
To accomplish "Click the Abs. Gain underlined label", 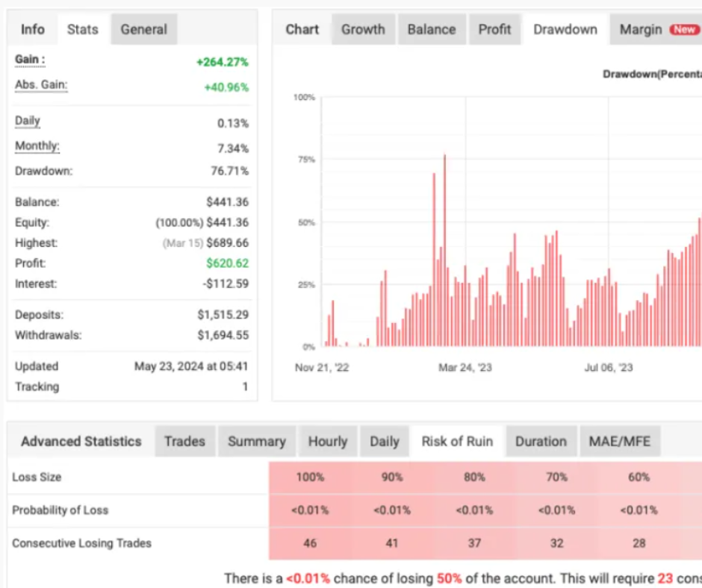I will click(x=41, y=85).
